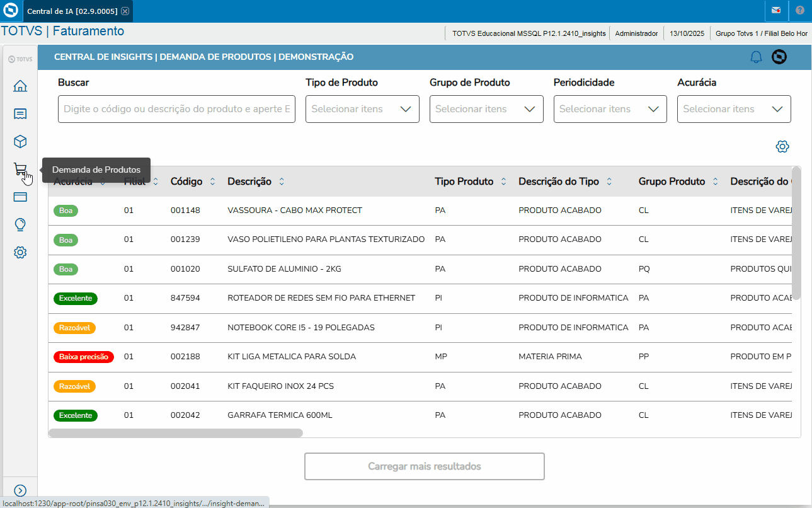Open the Tipo de Produto dropdown
Viewport: 812px width, 508px height.
pyautogui.click(x=362, y=108)
